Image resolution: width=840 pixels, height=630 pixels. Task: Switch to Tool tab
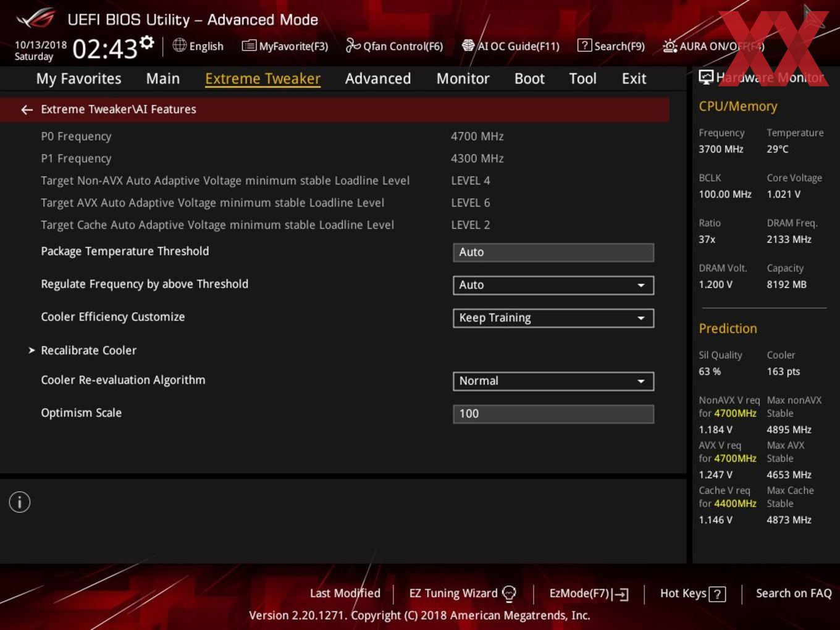tap(582, 79)
